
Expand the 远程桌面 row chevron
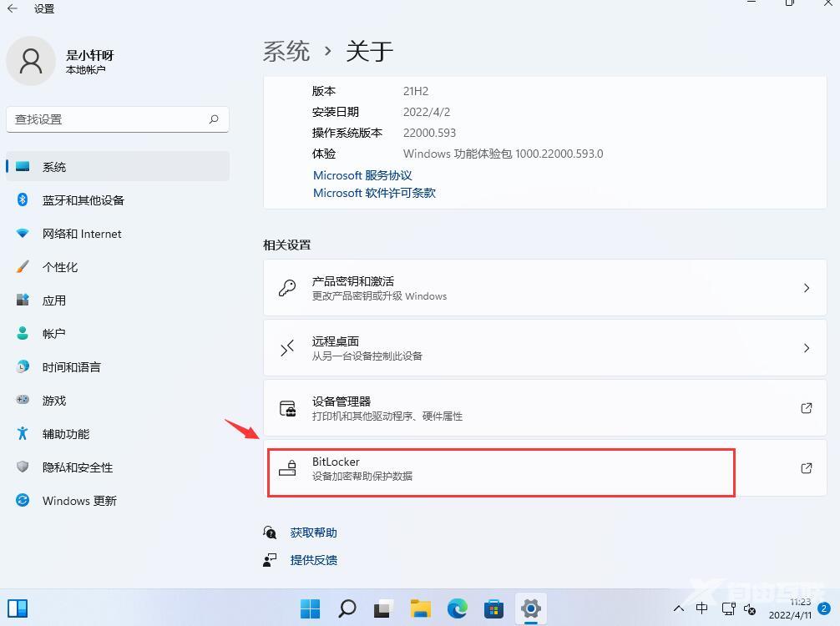point(806,347)
